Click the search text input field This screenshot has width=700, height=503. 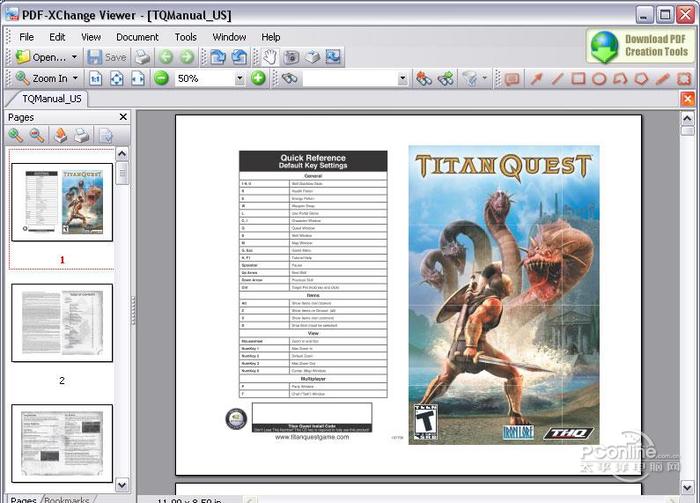(x=350, y=79)
